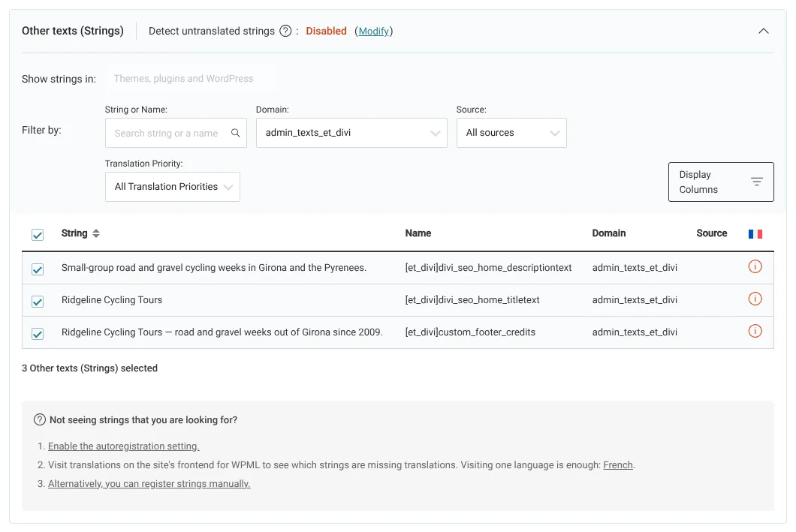
Task: Click the Small-group road and gravel string text
Action: click(214, 267)
